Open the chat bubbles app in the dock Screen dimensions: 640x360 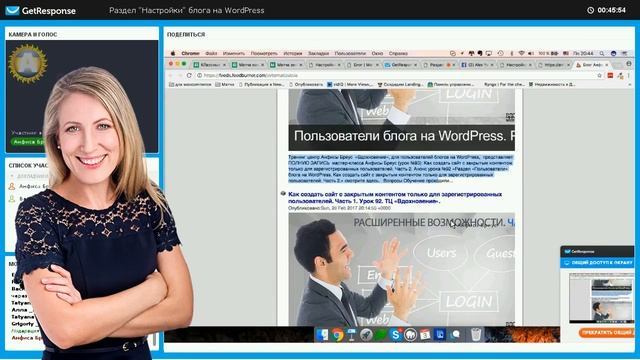click(x=455, y=335)
